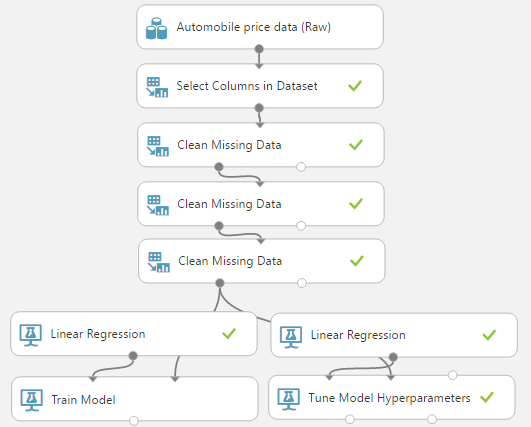Click the left Linear Regression output port
This screenshot has height=427, width=531.
(x=133, y=356)
